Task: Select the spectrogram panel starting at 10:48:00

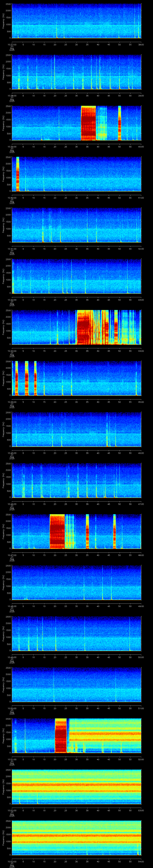Action: pos(76,583)
